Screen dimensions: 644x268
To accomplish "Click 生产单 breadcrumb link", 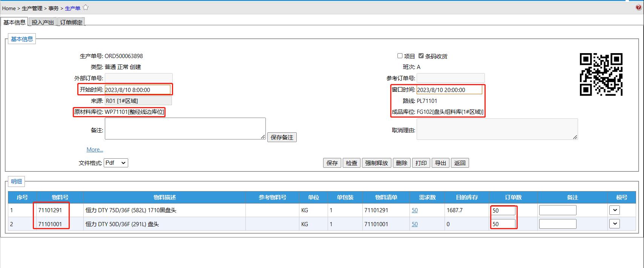I will pyautogui.click(x=72, y=8).
